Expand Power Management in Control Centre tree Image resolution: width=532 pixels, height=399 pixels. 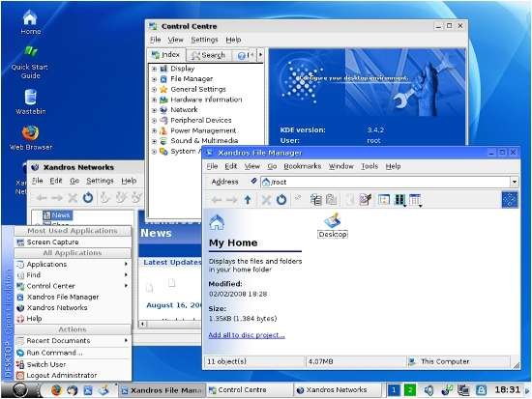pos(154,130)
